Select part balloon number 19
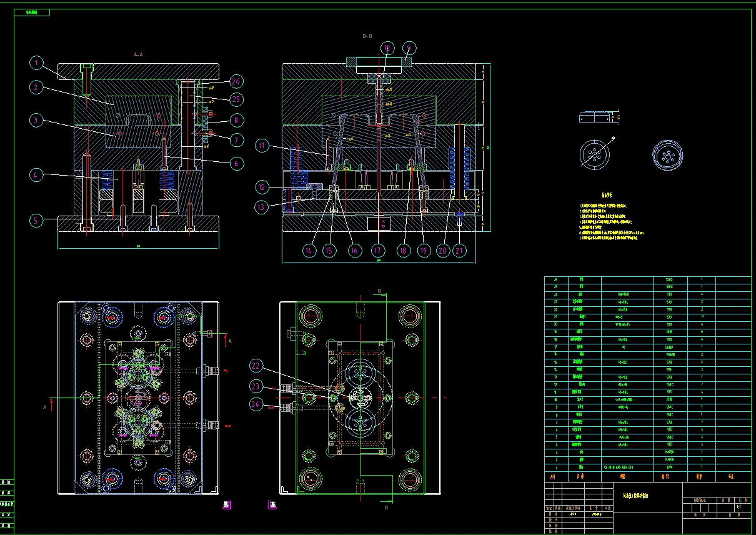The width and height of the screenshot is (756, 535). coord(424,251)
